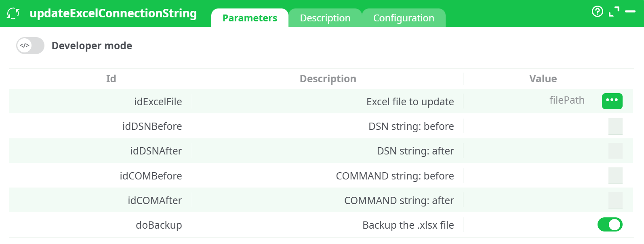
Task: Browse for the Excel file via the ellipsis button
Action: coord(612,101)
